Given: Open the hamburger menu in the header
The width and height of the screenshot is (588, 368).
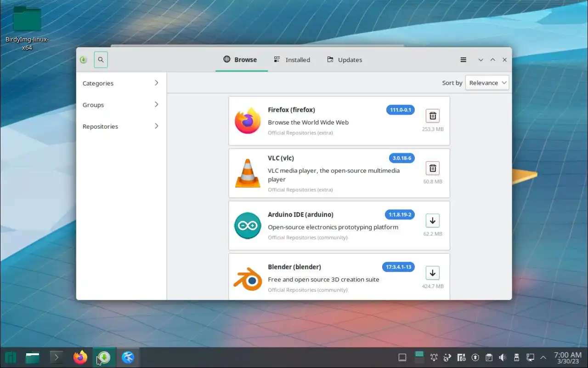Looking at the screenshot, I should click(x=464, y=60).
